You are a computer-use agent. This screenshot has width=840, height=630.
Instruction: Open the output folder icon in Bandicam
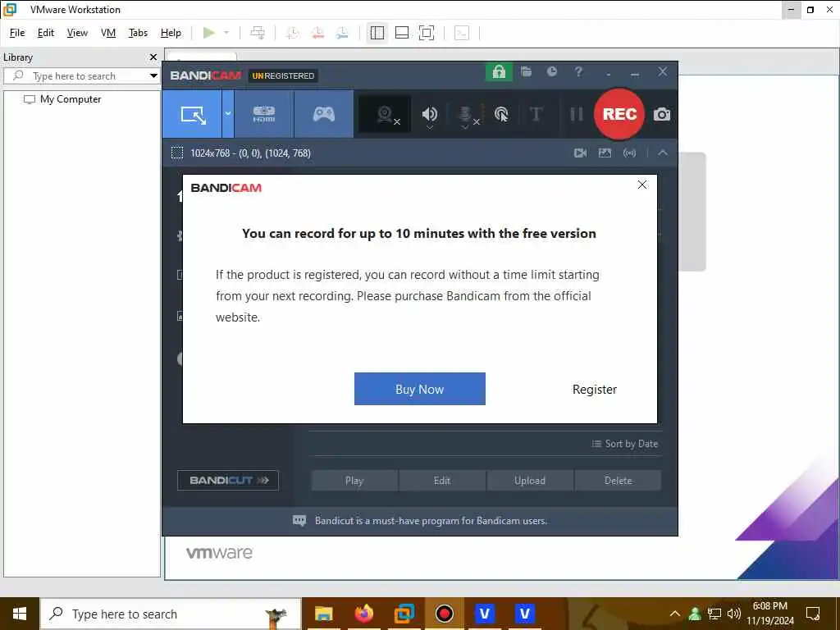click(526, 72)
